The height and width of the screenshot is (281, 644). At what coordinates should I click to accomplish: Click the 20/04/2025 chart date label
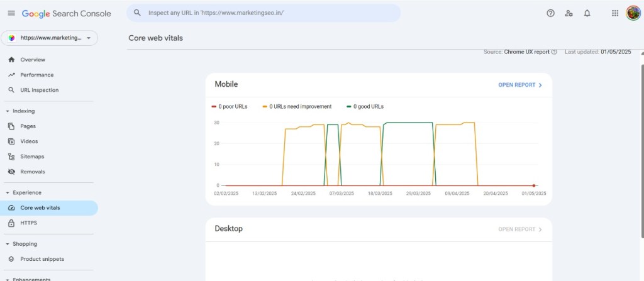(x=496, y=194)
